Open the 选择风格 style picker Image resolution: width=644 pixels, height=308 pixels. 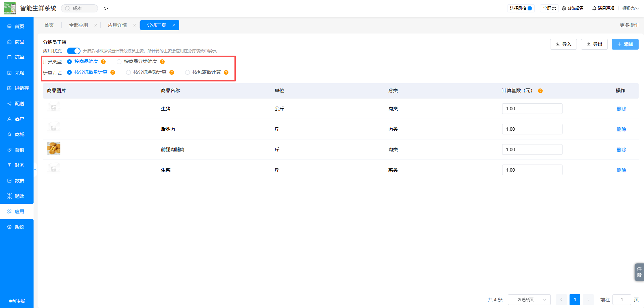(521, 8)
